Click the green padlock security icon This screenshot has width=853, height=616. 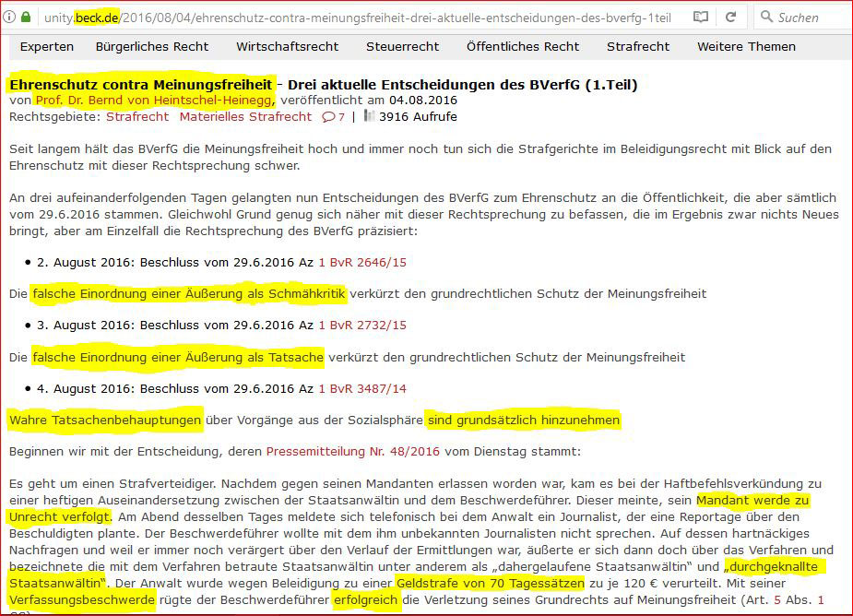[27, 17]
